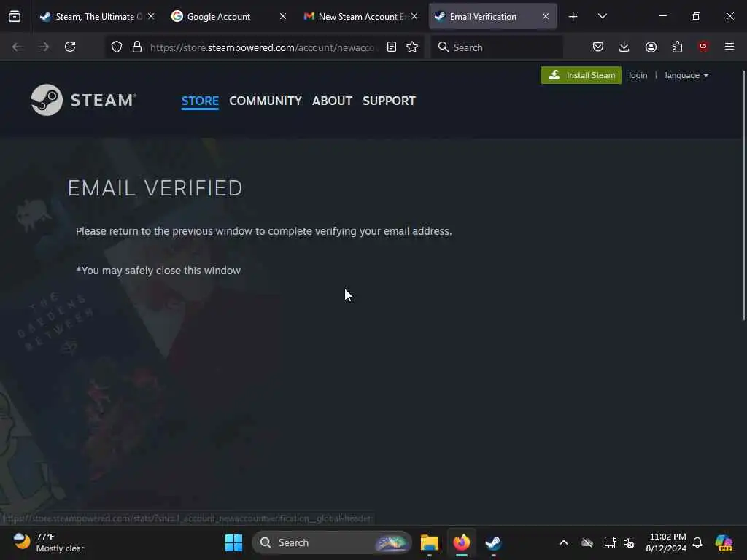Open the Windows Start menu
This screenshot has height=560, width=747.
233,542
